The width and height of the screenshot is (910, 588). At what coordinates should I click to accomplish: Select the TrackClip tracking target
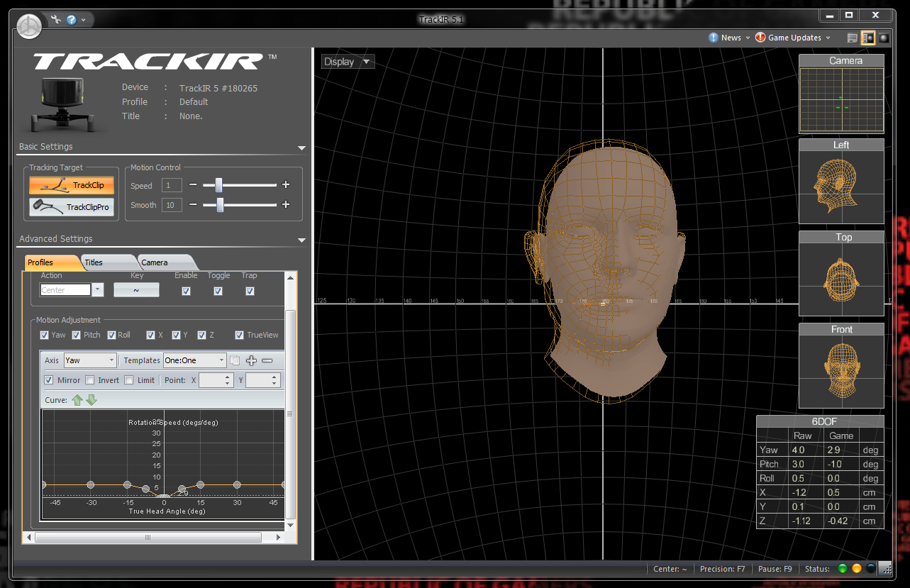click(x=72, y=185)
